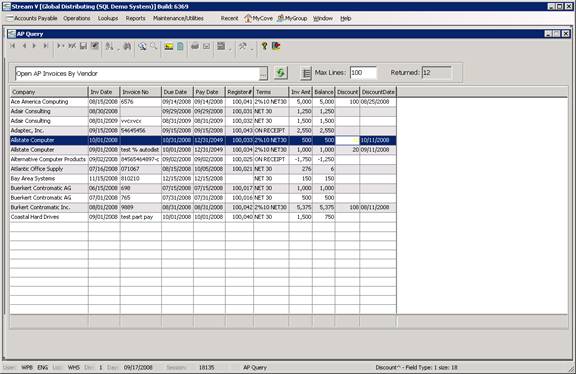Open the hammer tools dropdown arrow
The width and height of the screenshot is (576, 374).
pyautogui.click(x=252, y=49)
